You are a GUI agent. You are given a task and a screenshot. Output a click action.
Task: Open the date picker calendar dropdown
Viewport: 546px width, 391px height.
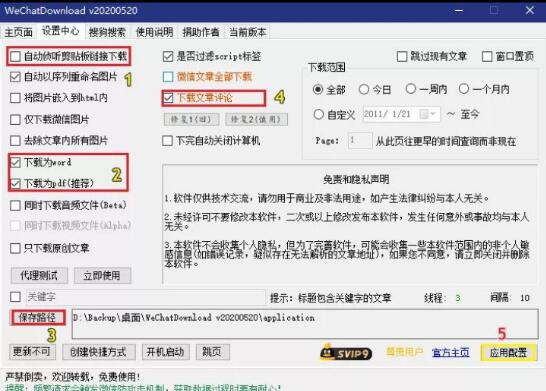[428, 114]
